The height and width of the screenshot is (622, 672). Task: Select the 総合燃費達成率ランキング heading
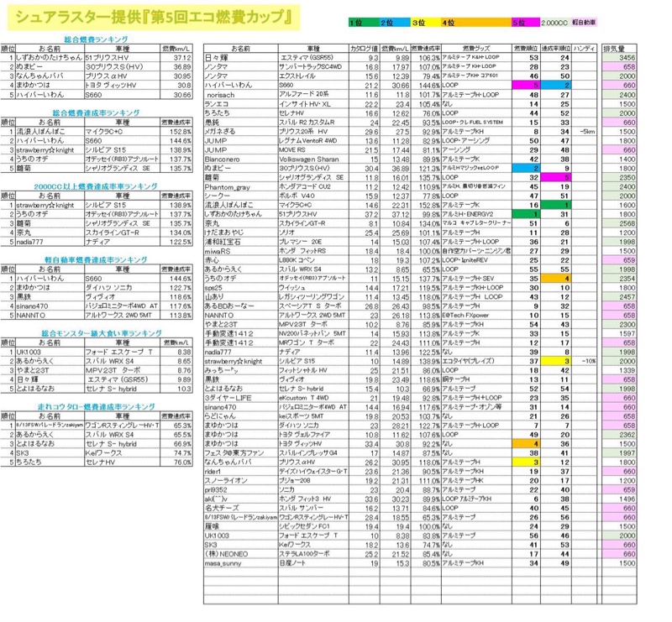[96, 112]
